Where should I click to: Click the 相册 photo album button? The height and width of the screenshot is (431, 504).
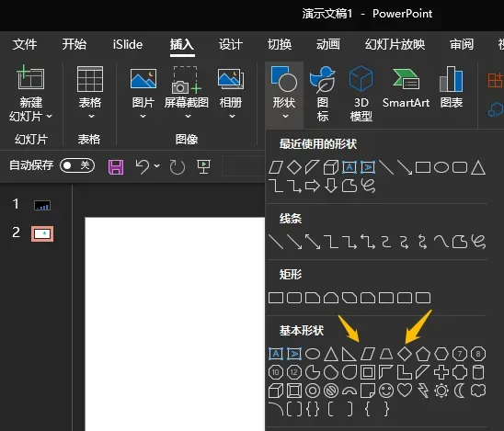(x=231, y=93)
